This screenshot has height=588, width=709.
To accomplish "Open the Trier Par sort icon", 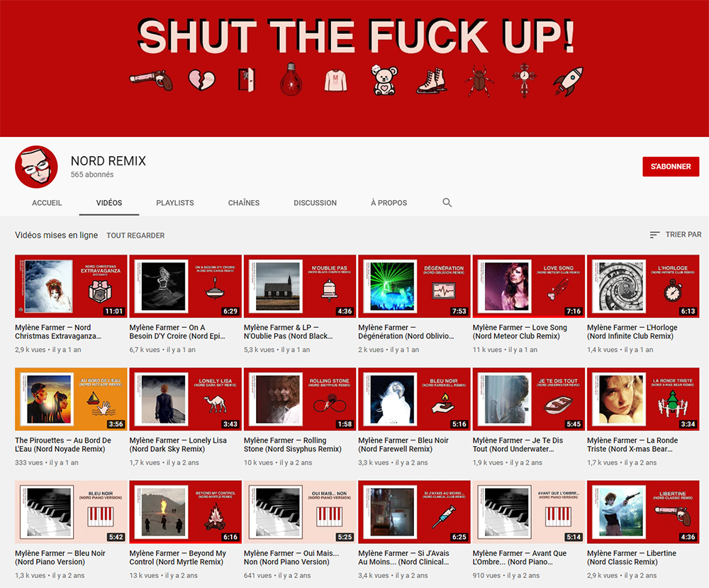I will [654, 235].
